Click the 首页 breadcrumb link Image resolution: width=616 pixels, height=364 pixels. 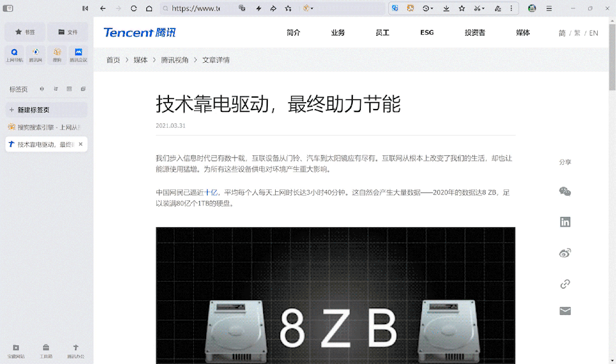coord(113,60)
